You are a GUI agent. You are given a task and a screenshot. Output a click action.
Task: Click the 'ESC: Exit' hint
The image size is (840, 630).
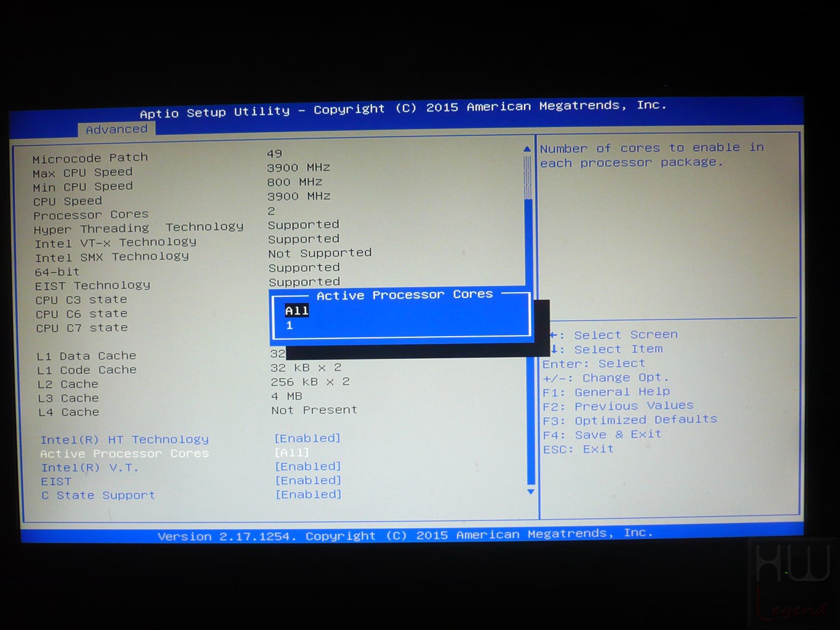click(578, 449)
